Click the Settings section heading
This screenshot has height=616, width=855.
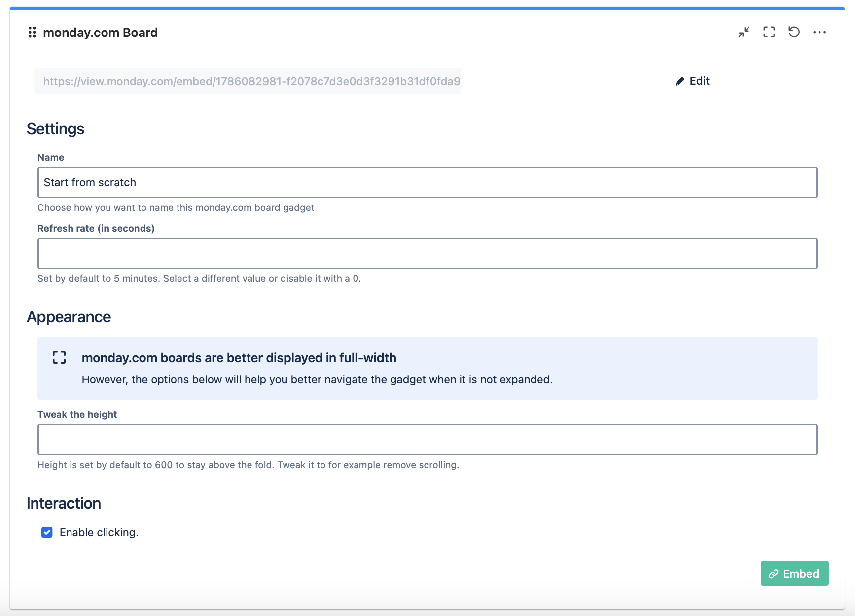[x=55, y=129]
